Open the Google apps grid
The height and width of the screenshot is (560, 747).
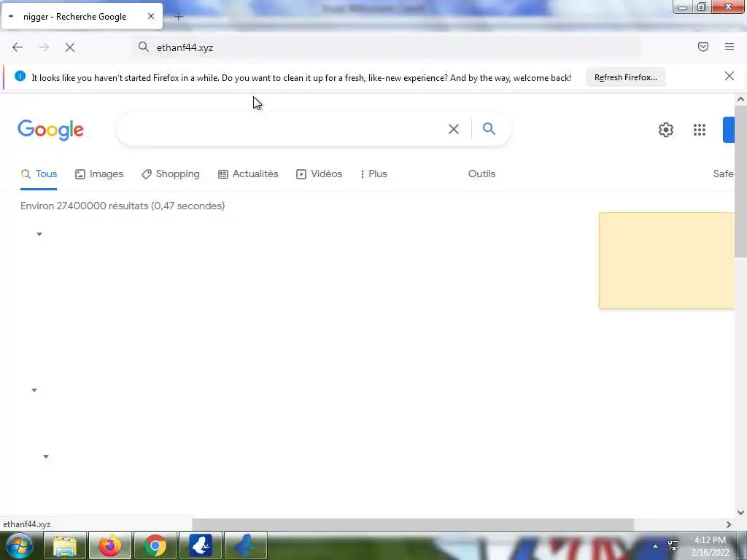click(700, 130)
